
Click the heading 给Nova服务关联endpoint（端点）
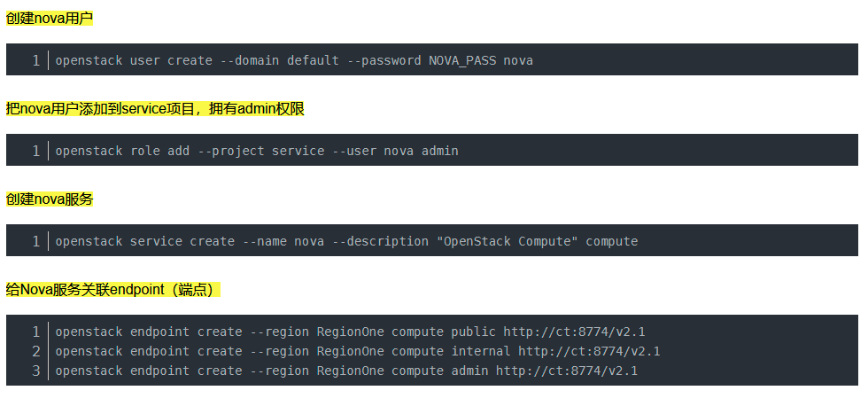click(112, 289)
